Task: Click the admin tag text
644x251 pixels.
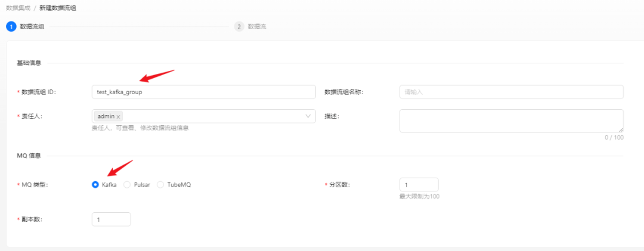Action: coord(106,117)
